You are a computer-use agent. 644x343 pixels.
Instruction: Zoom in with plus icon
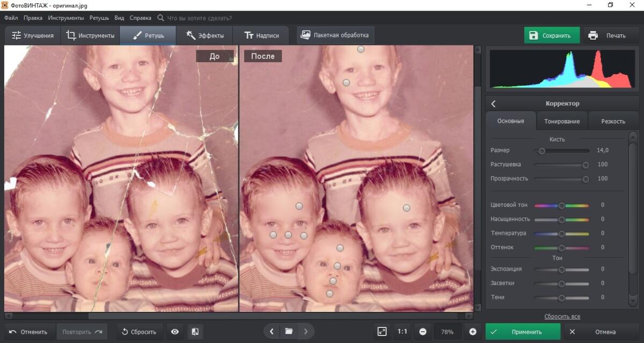(473, 332)
